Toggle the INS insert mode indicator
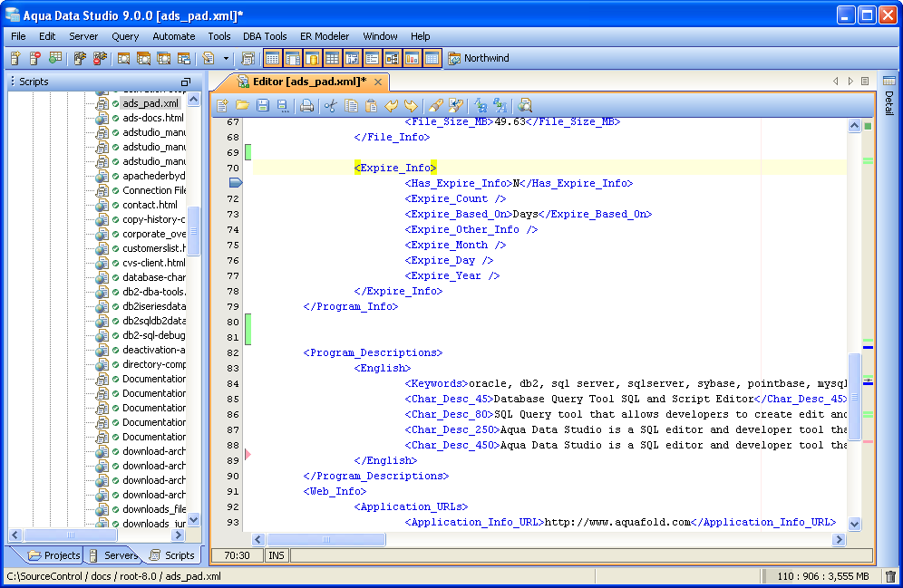This screenshot has width=903, height=588. (276, 555)
